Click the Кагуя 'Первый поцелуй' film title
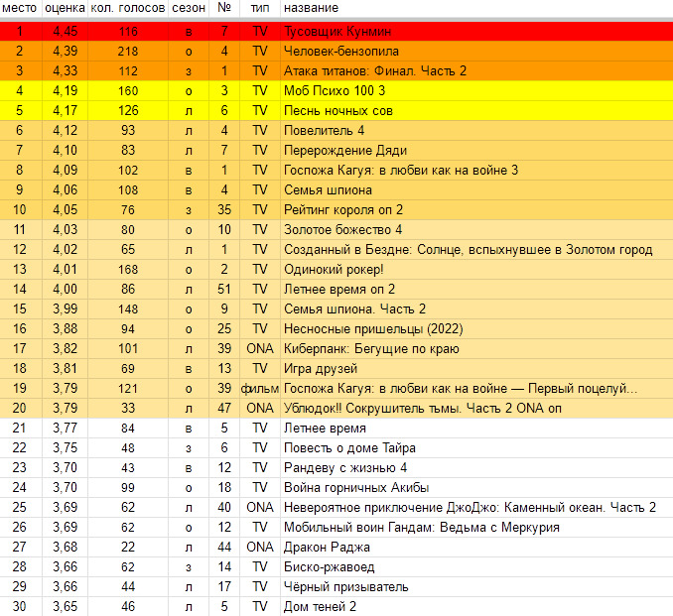The image size is (673, 616). [x=461, y=388]
